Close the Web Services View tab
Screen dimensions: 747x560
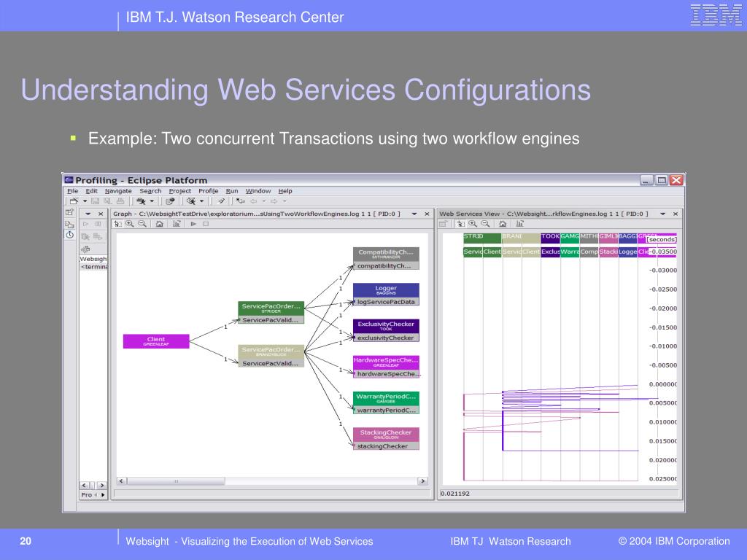(676, 214)
